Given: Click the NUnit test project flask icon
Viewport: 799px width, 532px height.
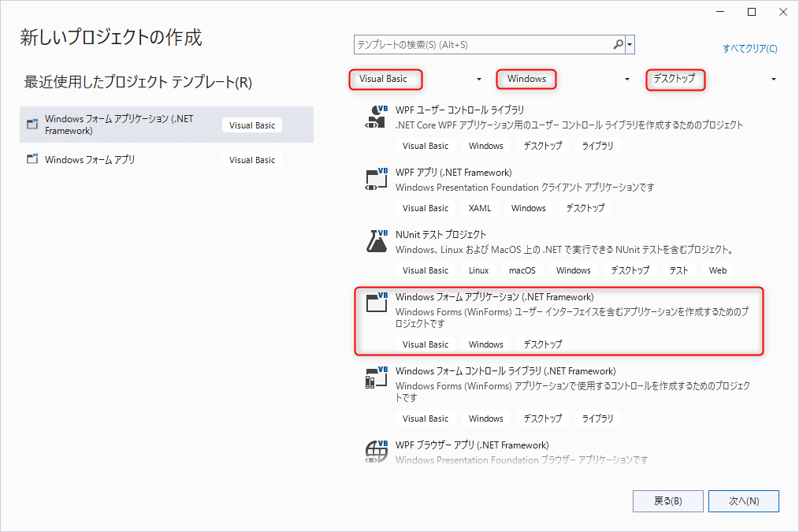Looking at the screenshot, I should tap(377, 241).
